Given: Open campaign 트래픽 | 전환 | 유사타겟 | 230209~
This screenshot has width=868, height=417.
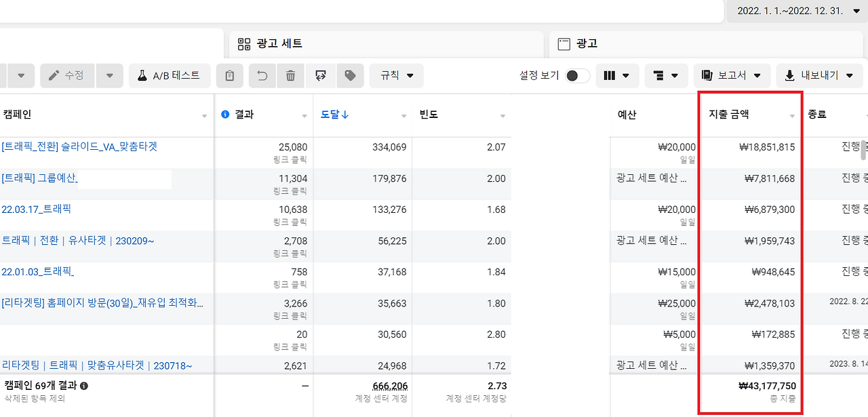Looking at the screenshot, I should [78, 241].
